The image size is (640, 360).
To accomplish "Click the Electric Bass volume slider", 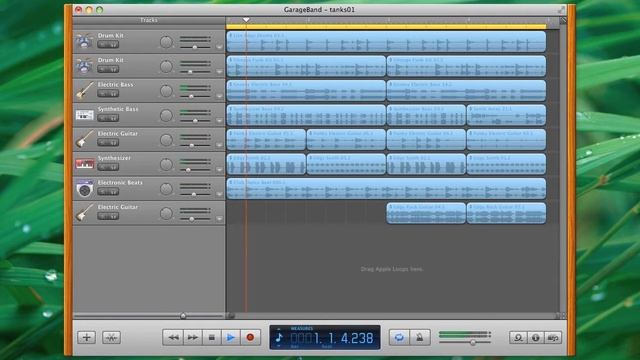I will coord(195,96).
